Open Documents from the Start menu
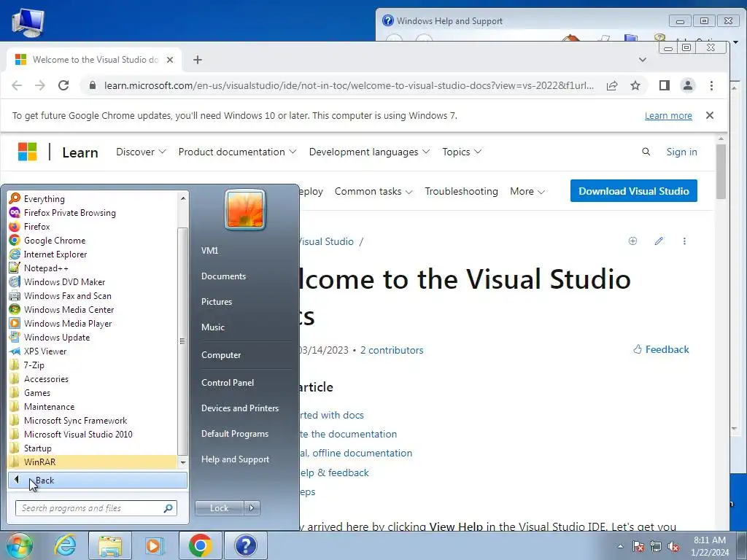747x560 pixels. (223, 276)
